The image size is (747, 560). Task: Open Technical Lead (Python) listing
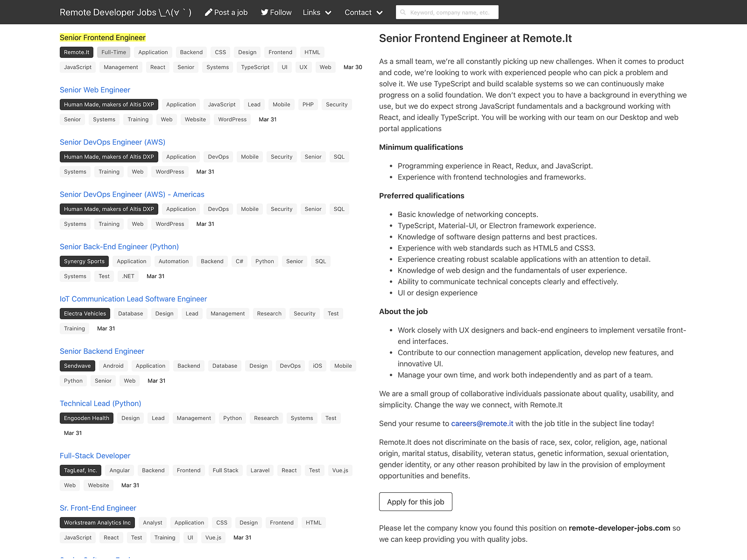pyautogui.click(x=100, y=403)
